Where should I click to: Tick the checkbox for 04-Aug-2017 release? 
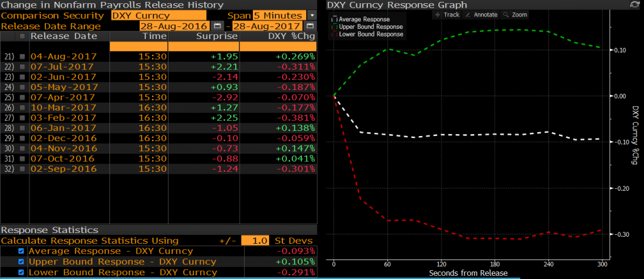pyautogui.click(x=22, y=57)
